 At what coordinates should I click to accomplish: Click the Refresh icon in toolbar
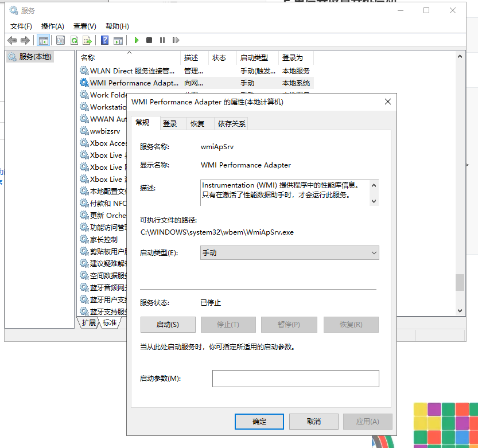[74, 40]
